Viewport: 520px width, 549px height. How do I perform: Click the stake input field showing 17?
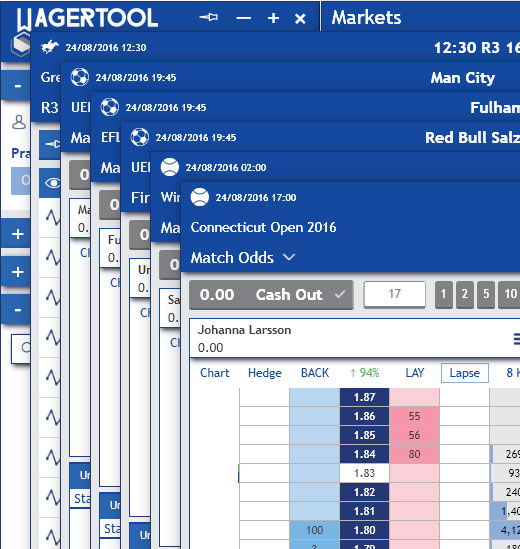395,294
